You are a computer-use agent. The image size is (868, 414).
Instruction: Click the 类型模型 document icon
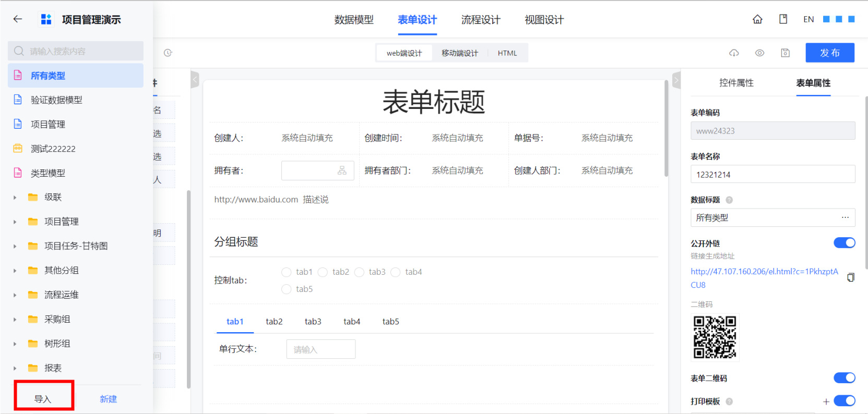click(18, 173)
